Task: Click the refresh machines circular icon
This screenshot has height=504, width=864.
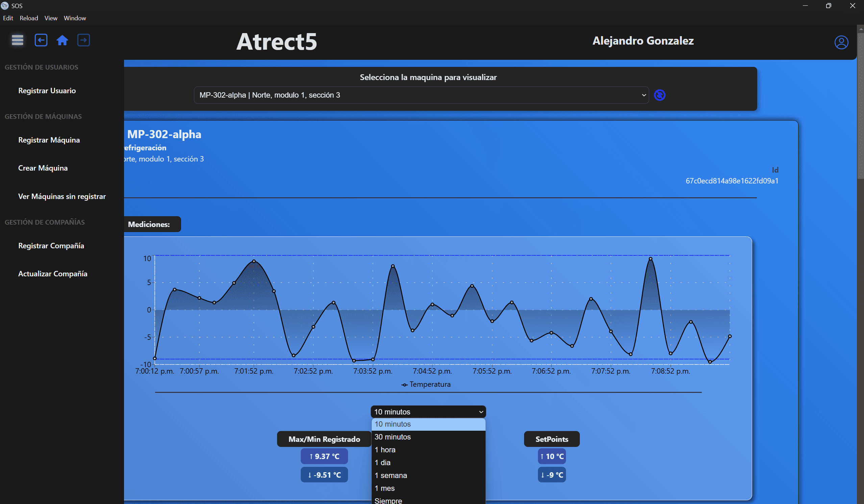Action: [x=660, y=95]
